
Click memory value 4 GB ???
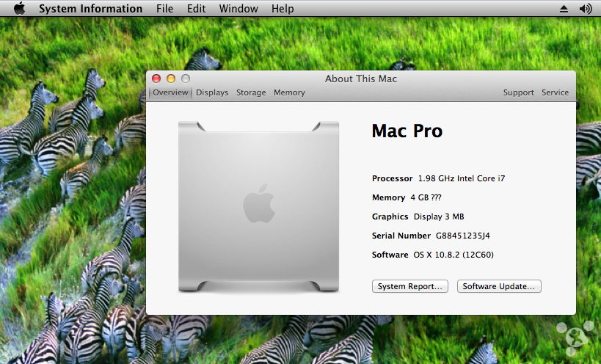click(x=426, y=197)
